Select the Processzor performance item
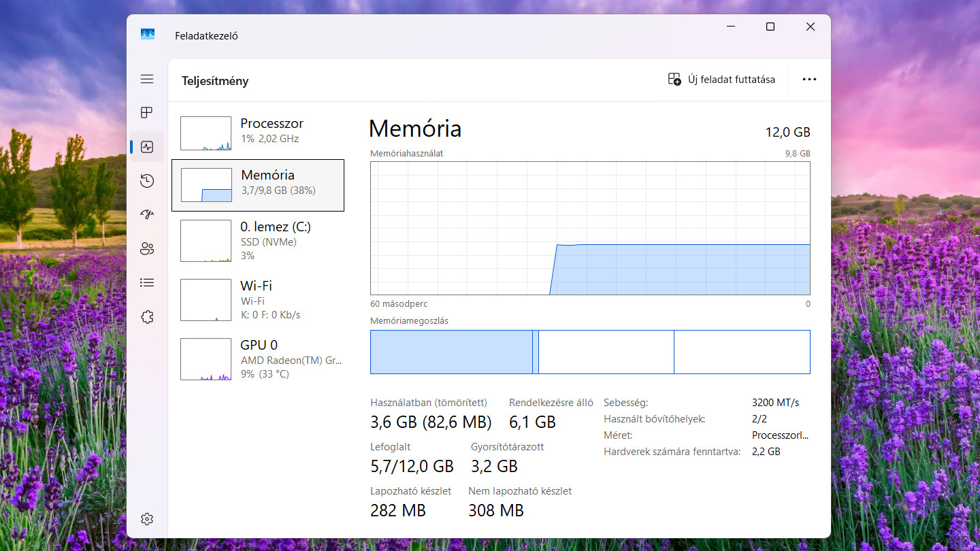Viewport: 980px width, 551px height. click(259, 133)
